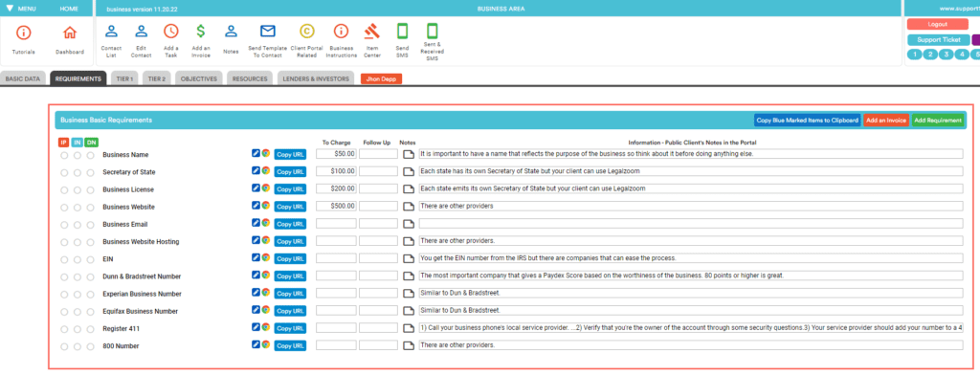This screenshot has height=375, width=980.
Task: Click the green DN column header badge
Action: [x=91, y=143]
